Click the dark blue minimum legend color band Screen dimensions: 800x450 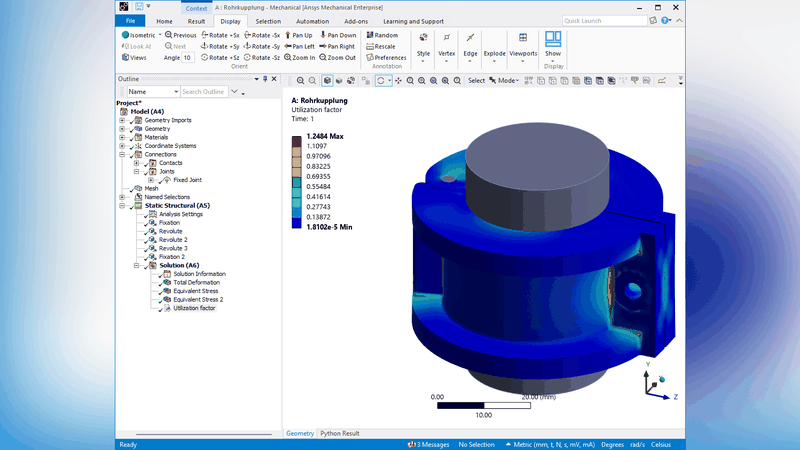[x=296, y=223]
